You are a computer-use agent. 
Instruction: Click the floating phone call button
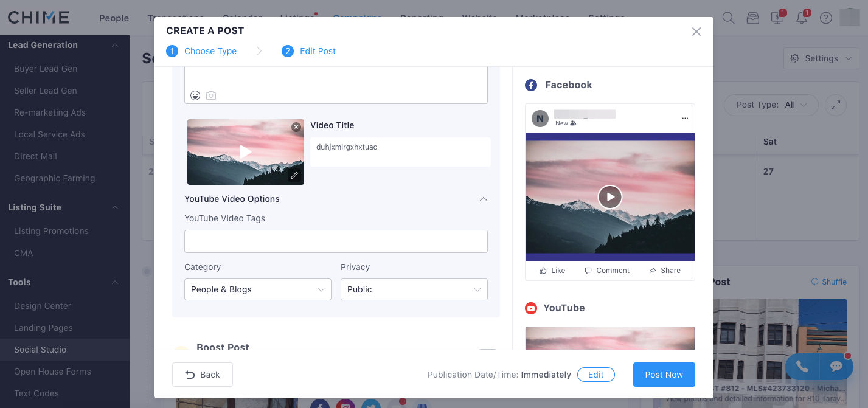802,366
